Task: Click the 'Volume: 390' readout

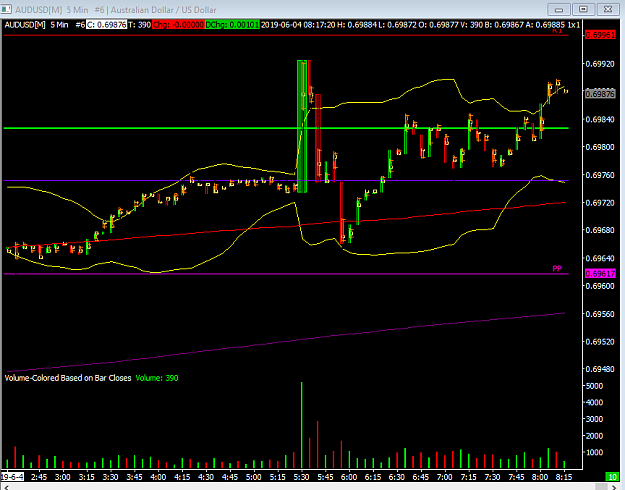Action: (157, 378)
